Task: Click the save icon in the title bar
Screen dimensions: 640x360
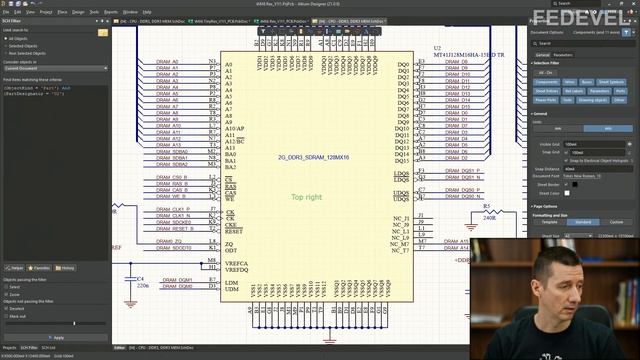Action: (11, 4)
